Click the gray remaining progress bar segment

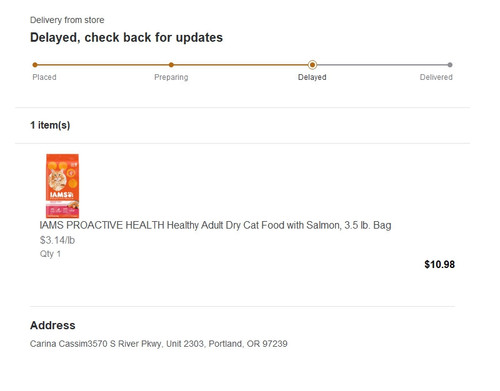[x=383, y=65]
